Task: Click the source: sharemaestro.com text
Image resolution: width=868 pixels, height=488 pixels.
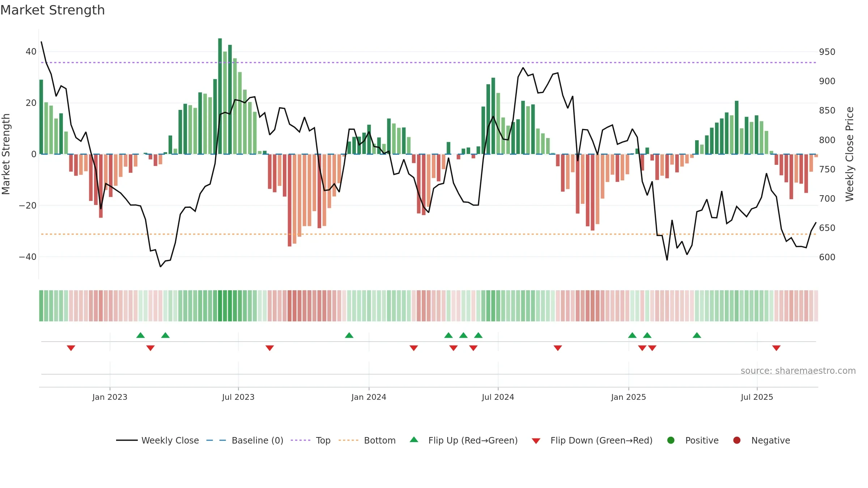Action: 798,371
